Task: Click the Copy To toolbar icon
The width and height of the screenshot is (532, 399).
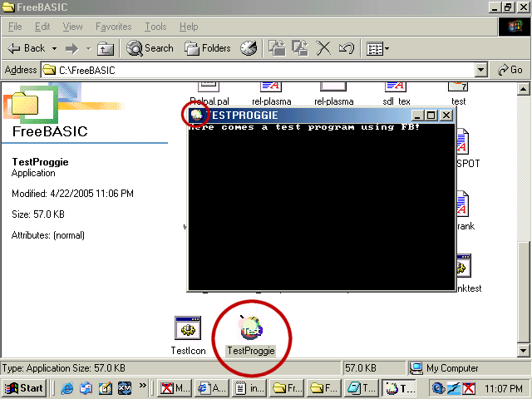Action: point(300,48)
